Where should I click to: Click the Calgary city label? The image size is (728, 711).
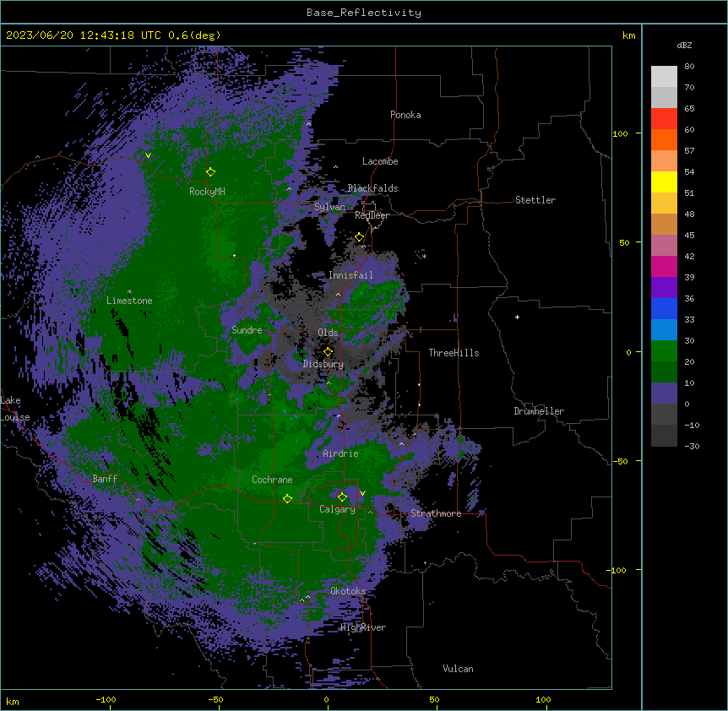coord(337,509)
